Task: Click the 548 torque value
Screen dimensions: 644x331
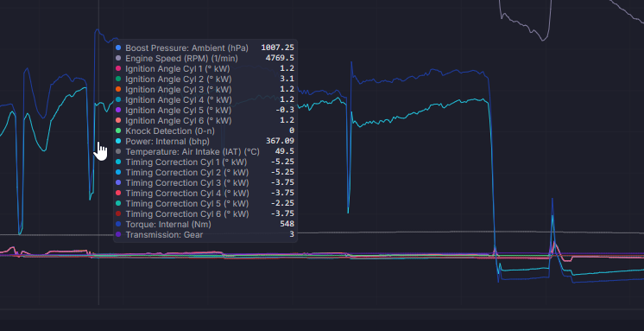Action: (288, 224)
